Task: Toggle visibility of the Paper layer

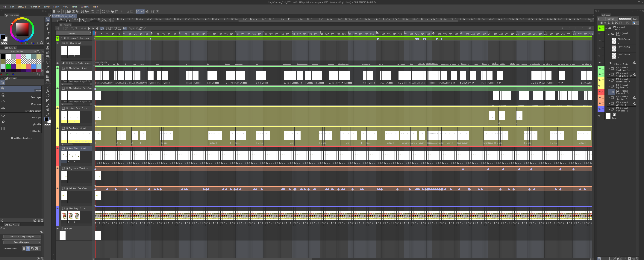Action: tap(599, 116)
